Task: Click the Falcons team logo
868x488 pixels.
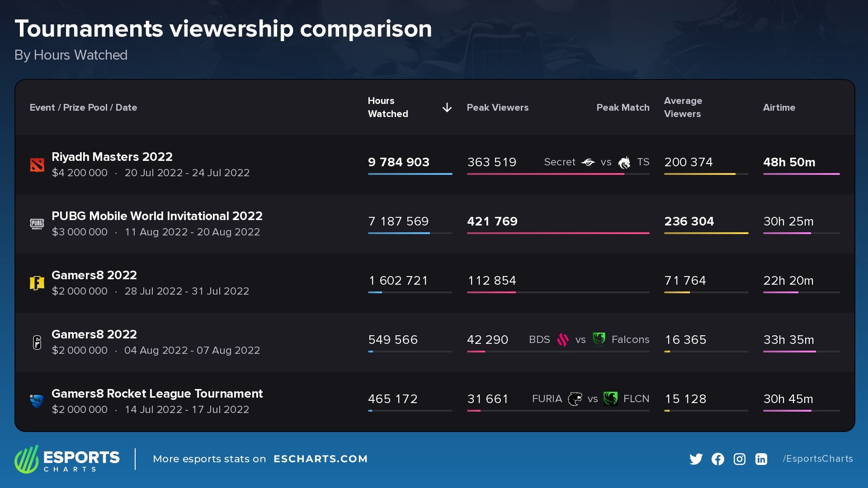Action: click(599, 340)
